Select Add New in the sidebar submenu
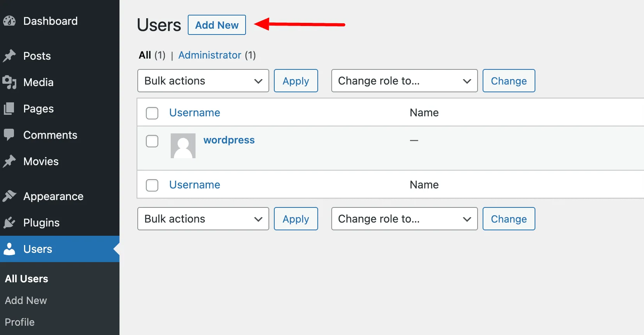The width and height of the screenshot is (644, 335). click(x=26, y=300)
